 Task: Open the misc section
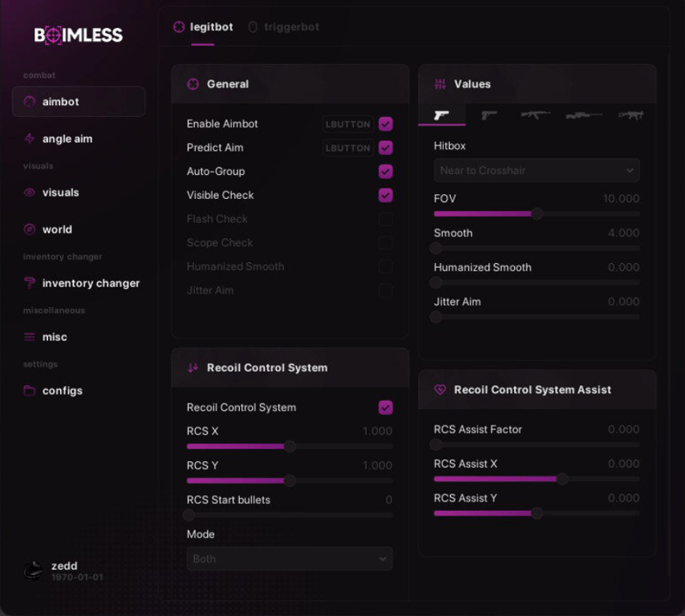[x=79, y=337]
